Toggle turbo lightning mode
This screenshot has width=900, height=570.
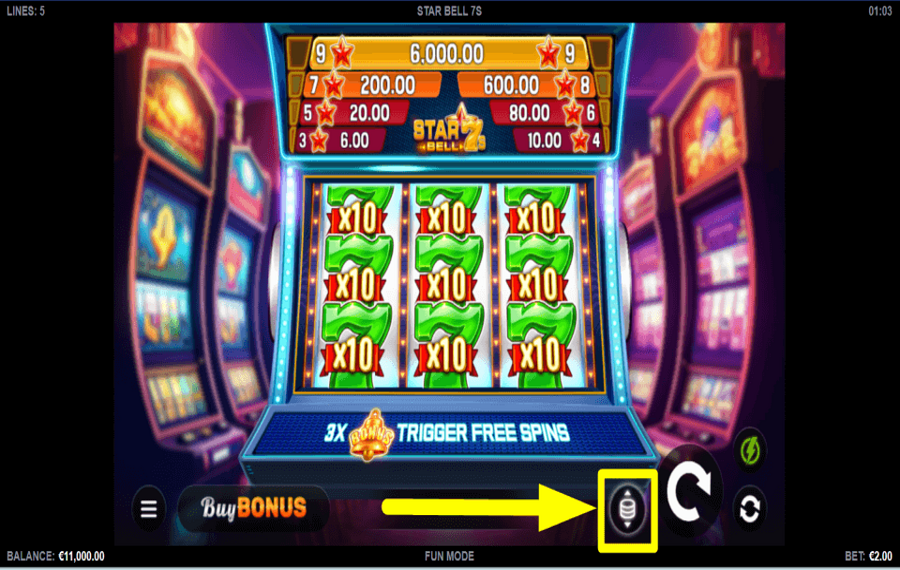tap(750, 451)
